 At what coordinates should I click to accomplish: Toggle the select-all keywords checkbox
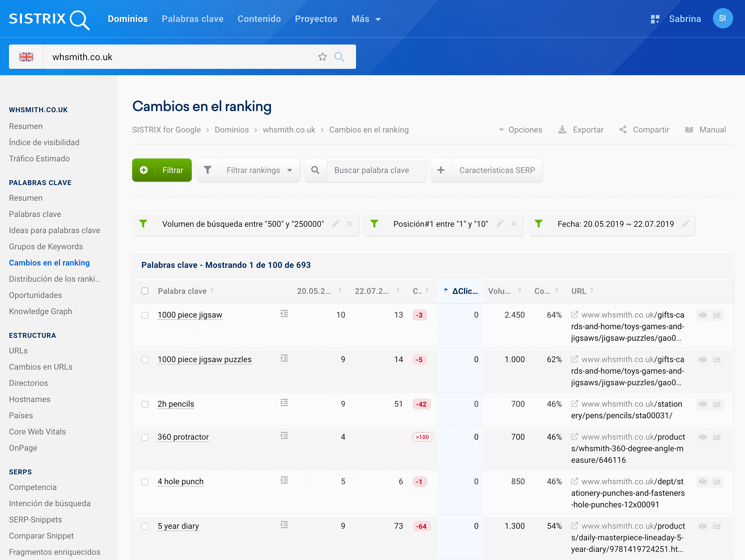(145, 291)
